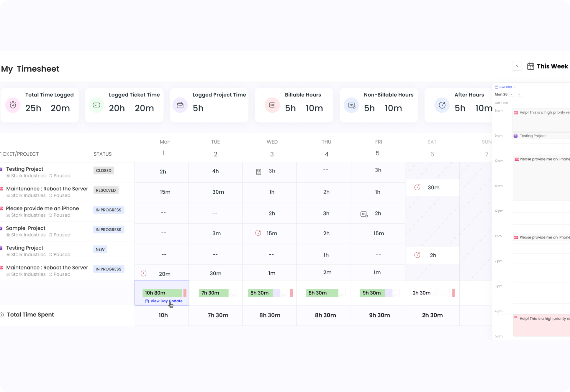This screenshot has height=392, width=570.
Task: Go to the day before Mon 26
Action: pos(512,94)
